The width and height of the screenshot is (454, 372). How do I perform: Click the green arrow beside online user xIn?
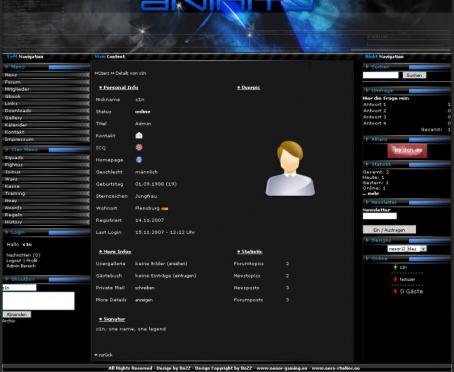[x=395, y=267]
